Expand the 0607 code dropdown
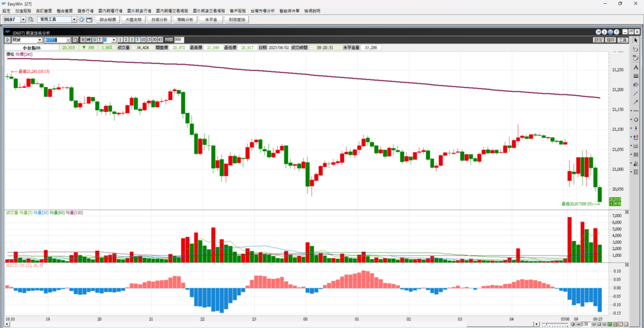This screenshot has height=328, width=644. tap(23, 20)
